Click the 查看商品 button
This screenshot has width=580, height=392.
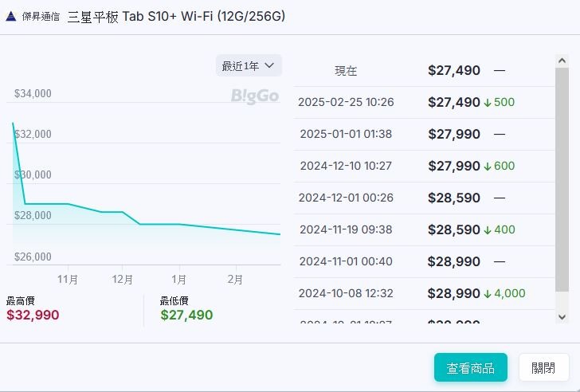(x=471, y=367)
